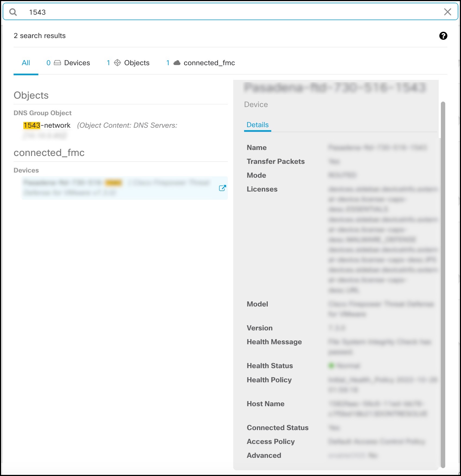Viewport: 461px width, 476px height.
Task: Click the blurred device title in details panel
Action: pos(335,88)
